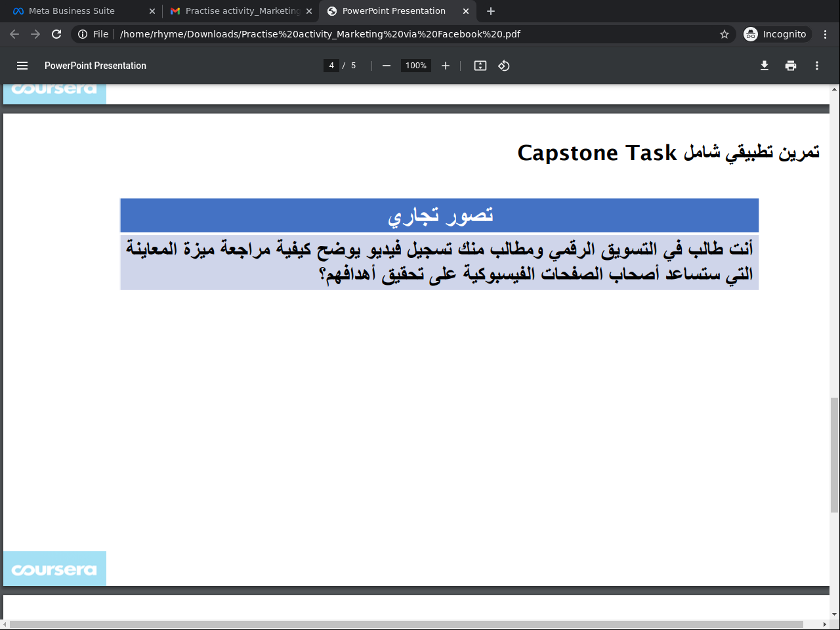Download the PDF file
840x630 pixels.
click(765, 66)
